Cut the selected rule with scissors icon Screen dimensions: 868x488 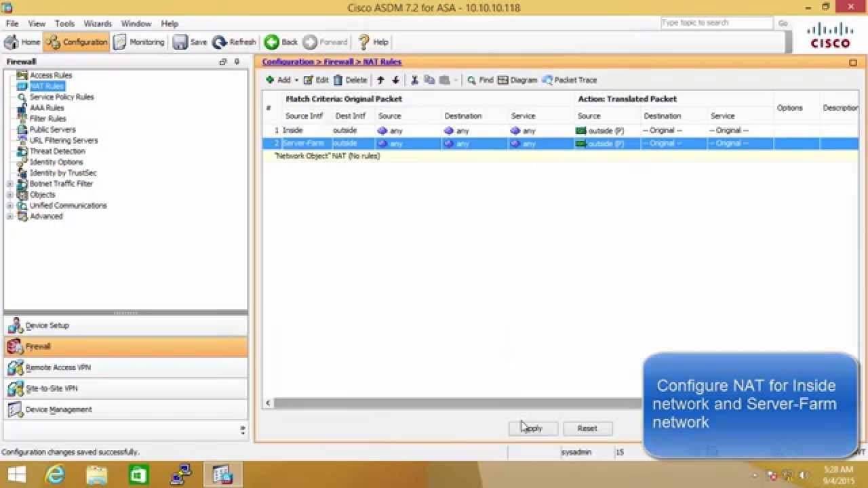(414, 80)
